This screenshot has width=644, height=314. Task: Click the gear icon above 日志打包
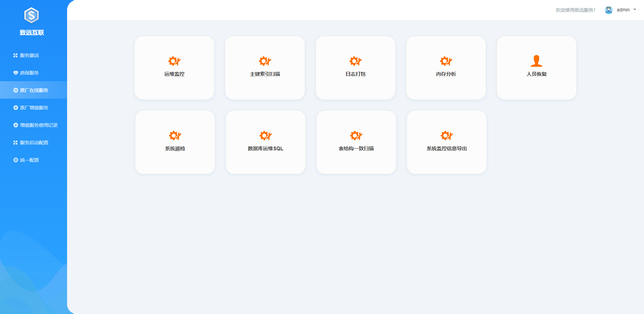coord(356,61)
